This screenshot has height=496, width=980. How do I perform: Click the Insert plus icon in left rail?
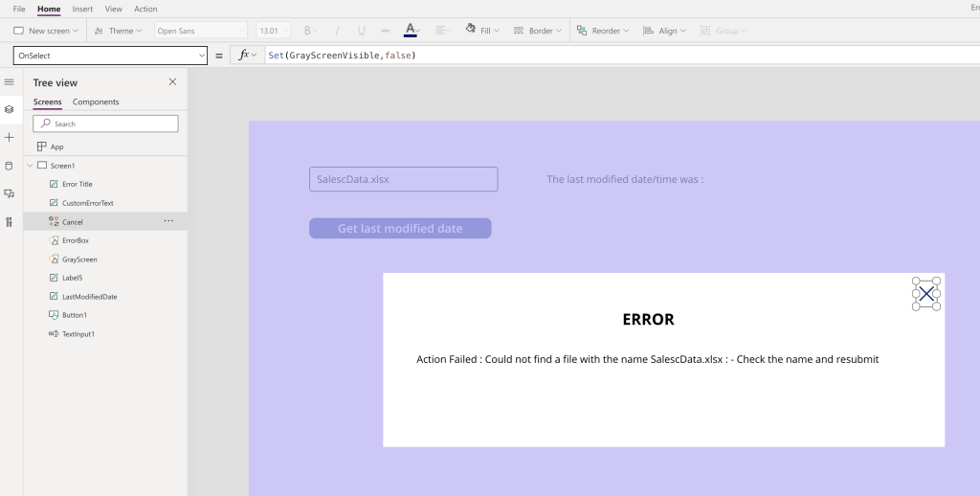[10, 137]
